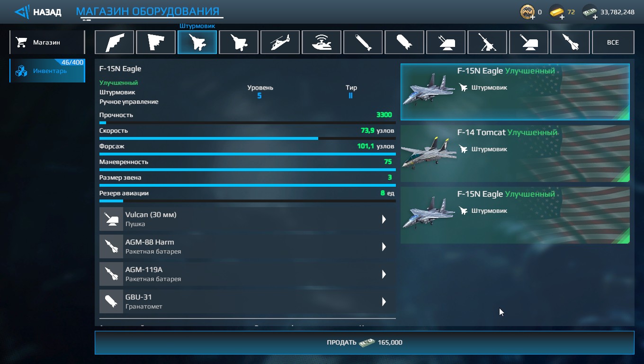The height and width of the screenshot is (364, 644).
Task: Expand the AGM-88 Harm weapon details
Action: tap(248, 247)
